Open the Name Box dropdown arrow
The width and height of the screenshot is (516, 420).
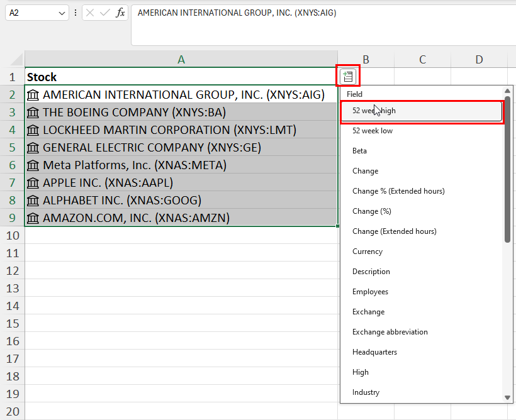[x=62, y=13]
